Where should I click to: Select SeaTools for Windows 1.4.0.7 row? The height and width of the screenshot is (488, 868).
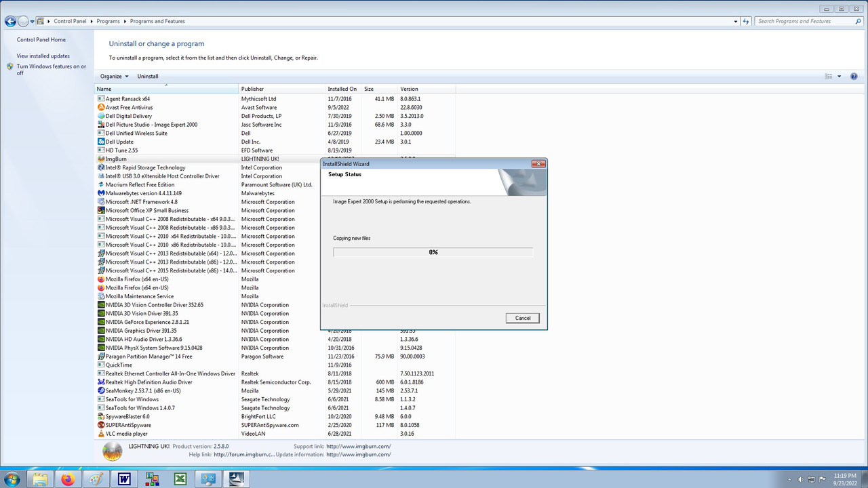(275, 408)
